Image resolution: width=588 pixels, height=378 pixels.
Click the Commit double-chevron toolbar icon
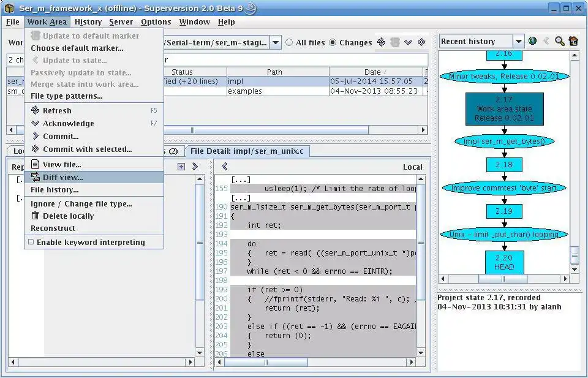[421, 42]
